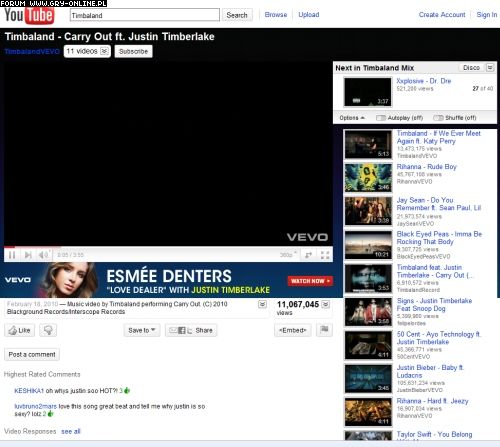Screen dimensions: 500x447
Task: Open Rihanna - Rude Boy link
Action: click(426, 167)
